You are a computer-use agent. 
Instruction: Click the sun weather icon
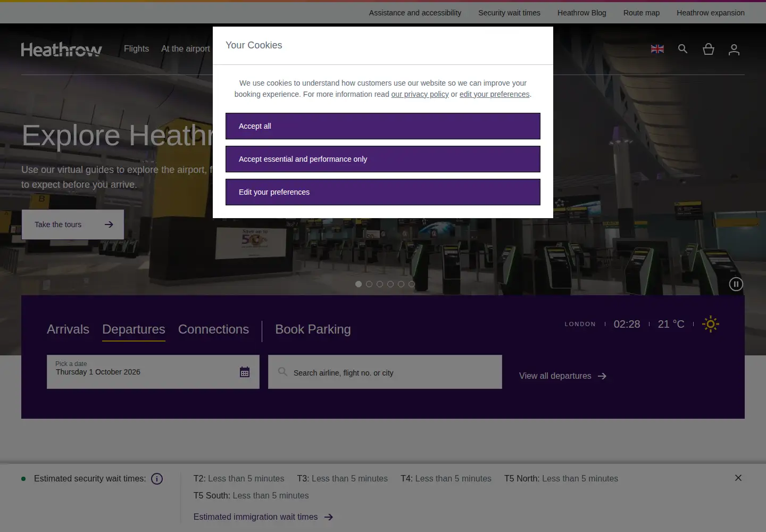pos(711,324)
